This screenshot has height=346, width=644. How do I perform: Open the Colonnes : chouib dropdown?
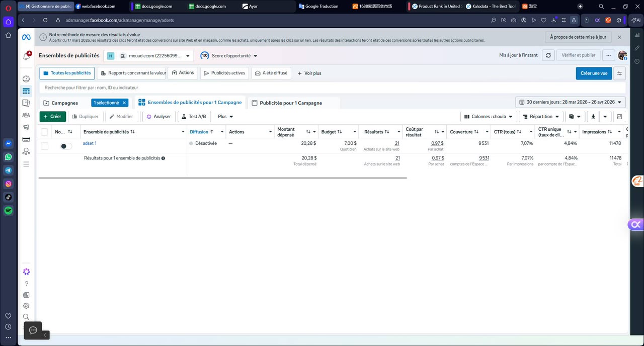(488, 117)
